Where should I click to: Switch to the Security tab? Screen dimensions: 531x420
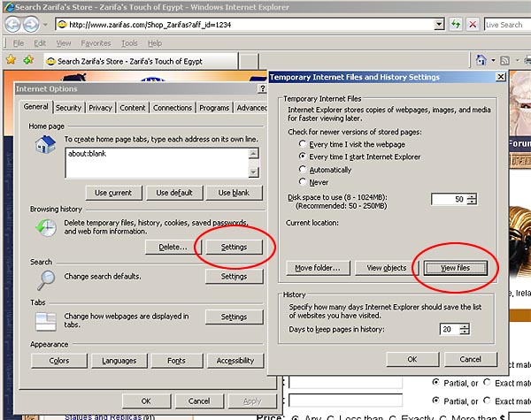68,108
